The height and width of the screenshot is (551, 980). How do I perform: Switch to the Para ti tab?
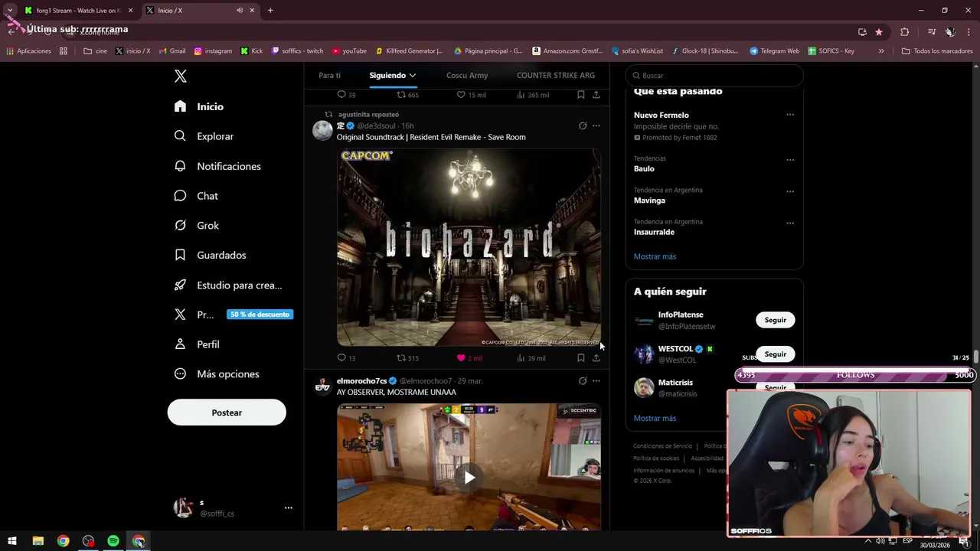329,75
